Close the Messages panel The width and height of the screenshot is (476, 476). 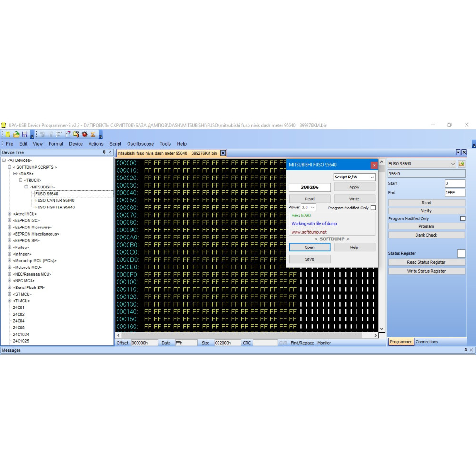(471, 350)
